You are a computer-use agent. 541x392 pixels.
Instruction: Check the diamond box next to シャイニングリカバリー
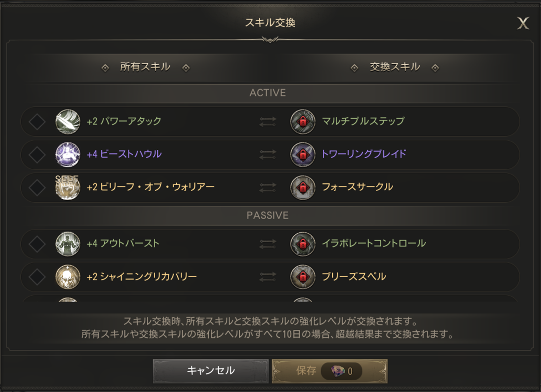click(x=37, y=277)
